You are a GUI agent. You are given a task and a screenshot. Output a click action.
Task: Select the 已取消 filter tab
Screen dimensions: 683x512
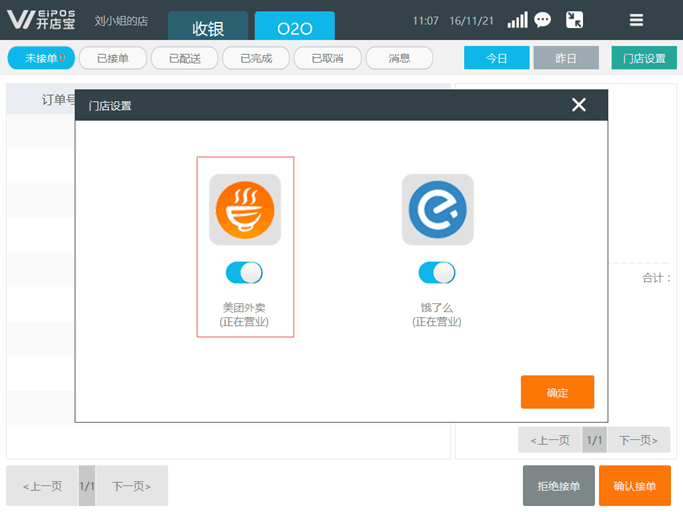(x=328, y=58)
